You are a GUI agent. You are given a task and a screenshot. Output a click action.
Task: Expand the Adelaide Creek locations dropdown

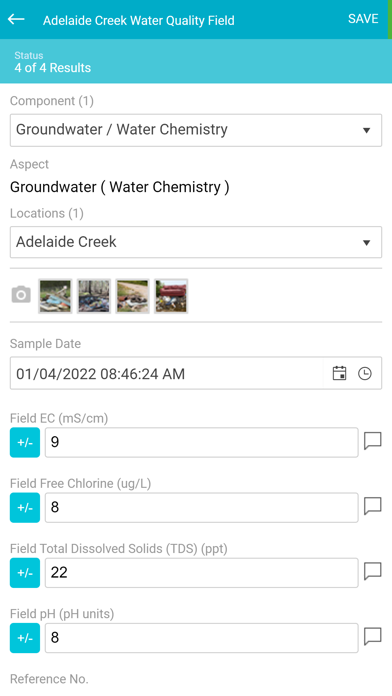tap(196, 242)
